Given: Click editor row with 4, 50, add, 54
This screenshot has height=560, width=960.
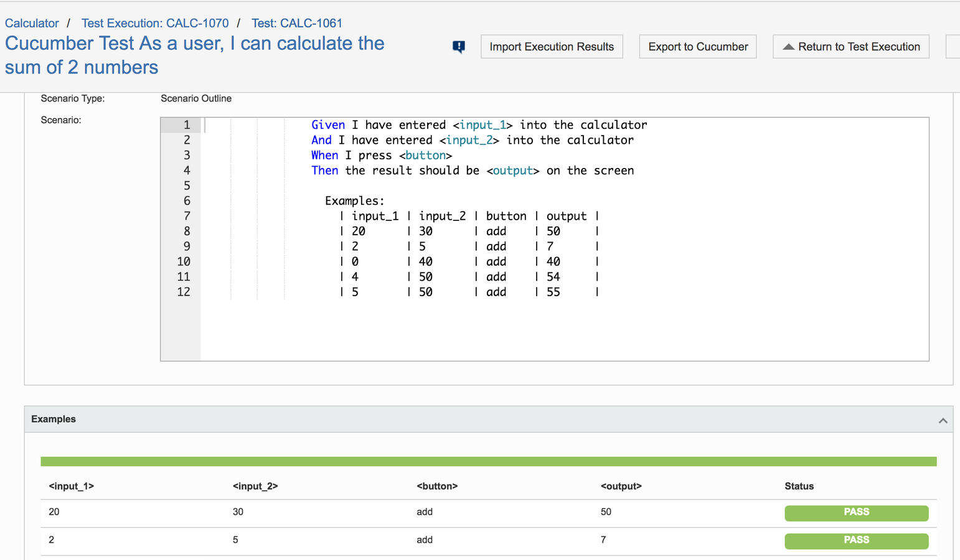Looking at the screenshot, I should pyautogui.click(x=469, y=277).
